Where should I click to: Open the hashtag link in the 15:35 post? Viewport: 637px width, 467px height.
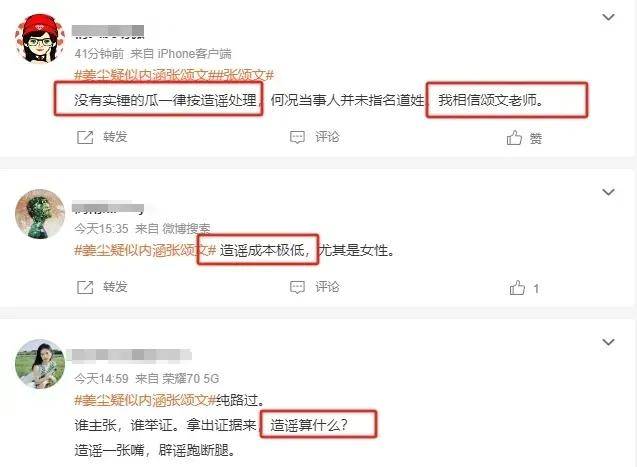tap(145, 250)
